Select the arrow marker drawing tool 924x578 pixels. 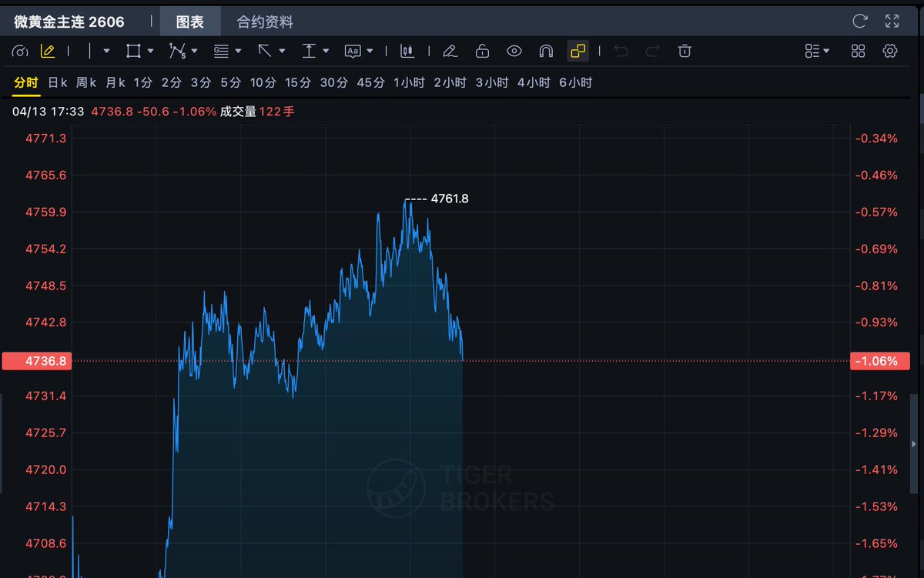pos(265,52)
